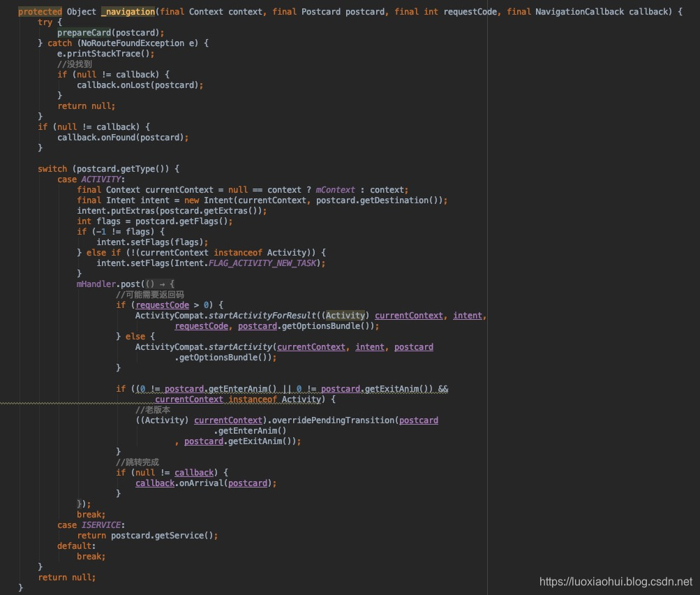Click highlighted '(Activity)' cast in startActivityForResult

[345, 316]
